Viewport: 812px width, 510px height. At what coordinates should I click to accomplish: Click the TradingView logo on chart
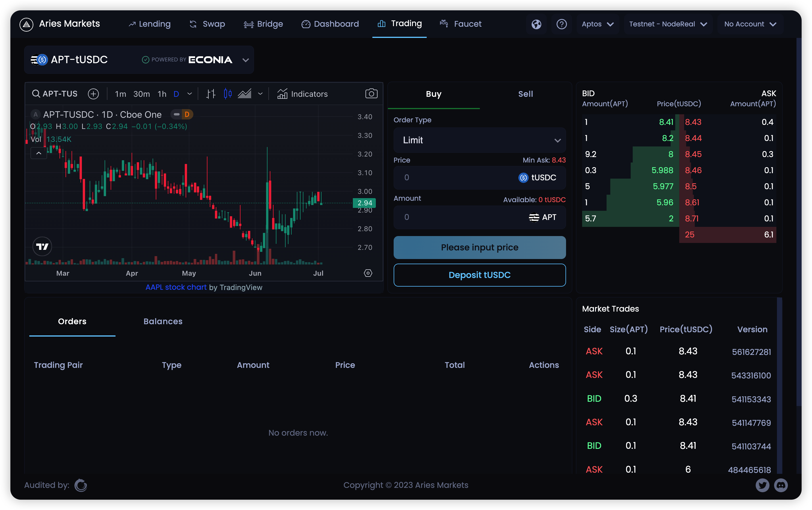(x=42, y=246)
